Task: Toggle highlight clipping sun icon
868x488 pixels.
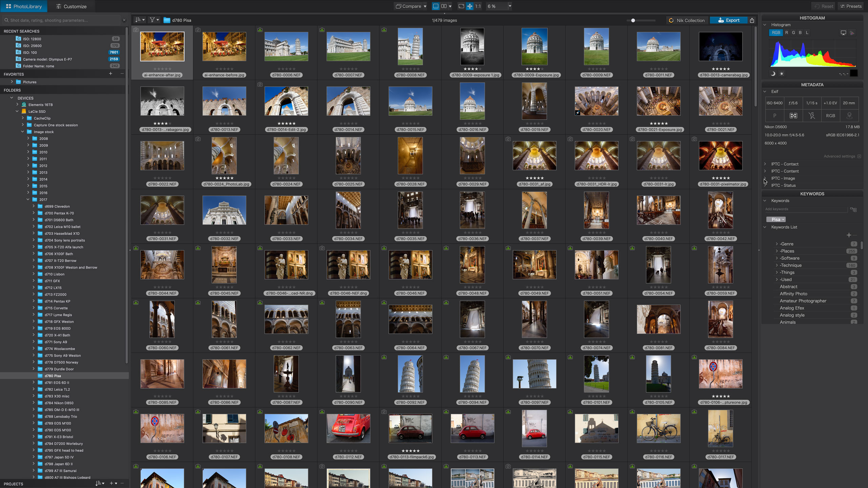Action: point(782,74)
